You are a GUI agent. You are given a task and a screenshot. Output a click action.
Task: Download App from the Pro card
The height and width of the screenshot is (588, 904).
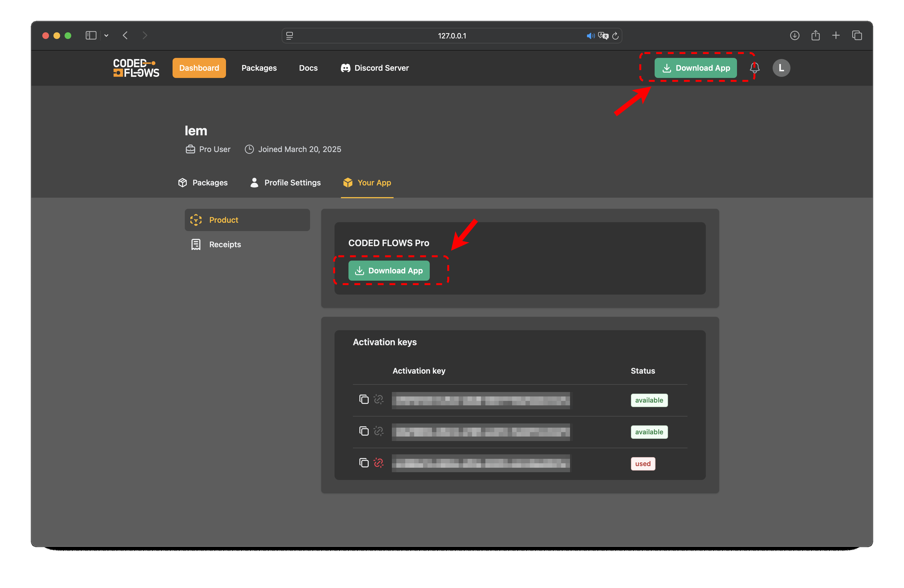point(389,270)
